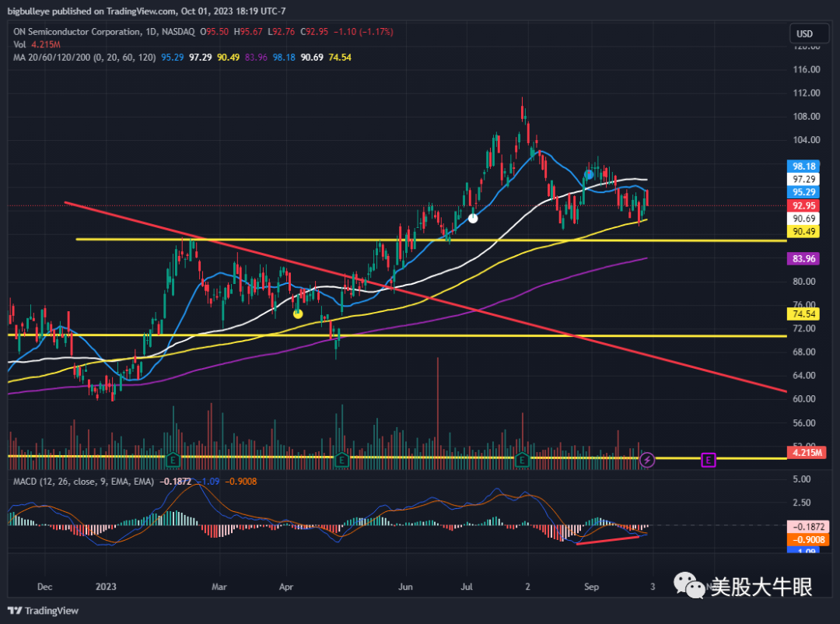This screenshot has width=840, height=624.
Task: Open green earnings E marker between Apr and Jun
Action: [341, 459]
